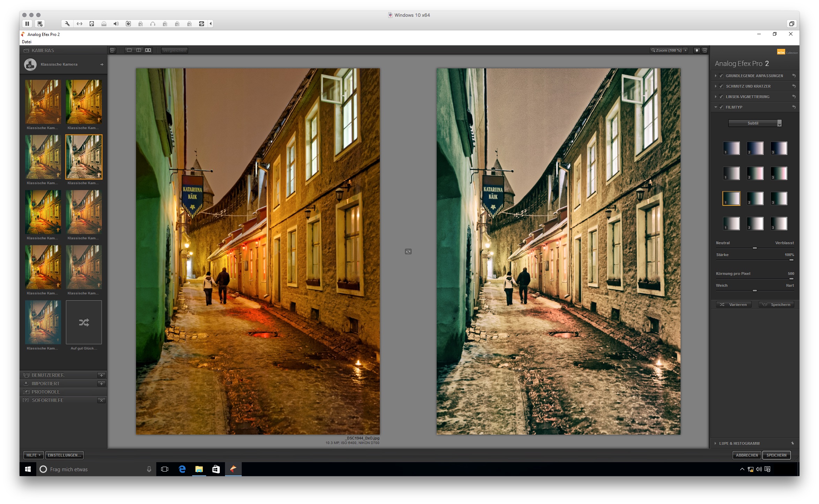
Task: Click the VM network arrows icon
Action: pyautogui.click(x=80, y=24)
